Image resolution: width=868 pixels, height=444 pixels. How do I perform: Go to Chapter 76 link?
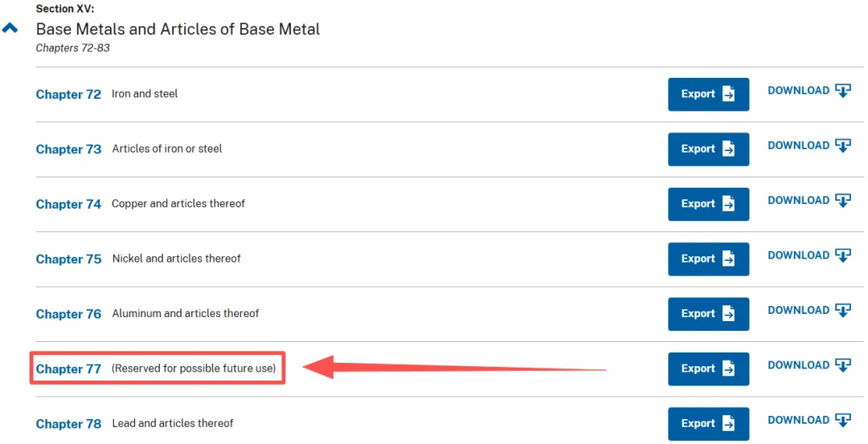point(68,314)
